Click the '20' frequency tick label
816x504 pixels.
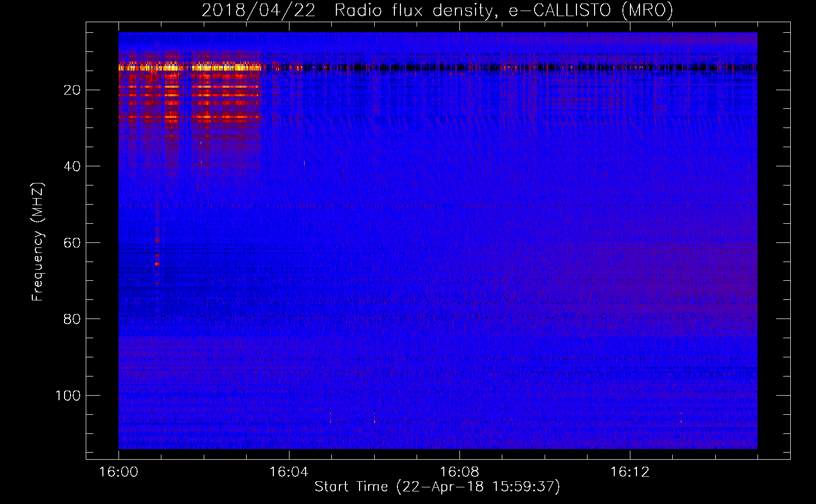tap(72, 90)
